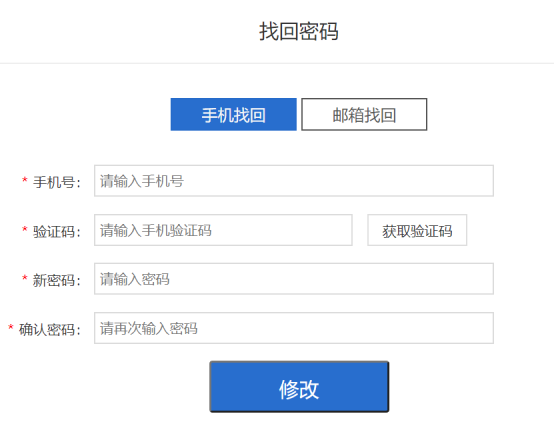
Task: Click the red asterisk beside 新密码
Action: [25, 278]
